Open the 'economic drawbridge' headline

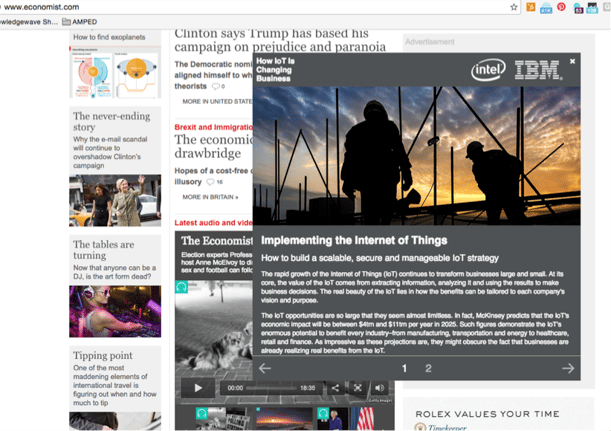point(214,146)
